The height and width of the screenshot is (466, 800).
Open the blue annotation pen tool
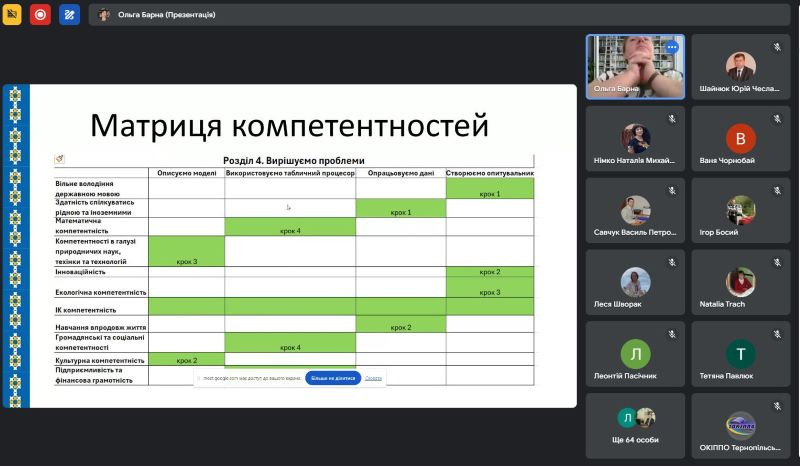point(69,14)
